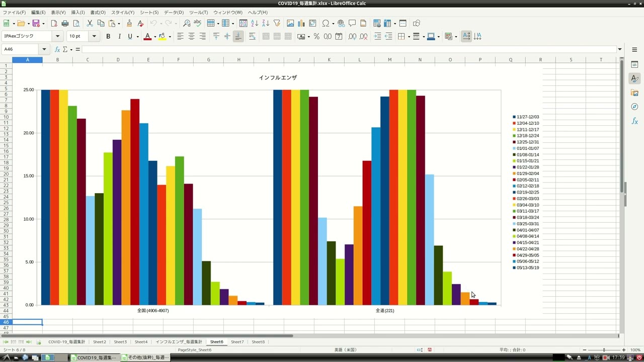Click the Clone Formatting paintbrush icon
644x362 pixels.
pos(129,23)
